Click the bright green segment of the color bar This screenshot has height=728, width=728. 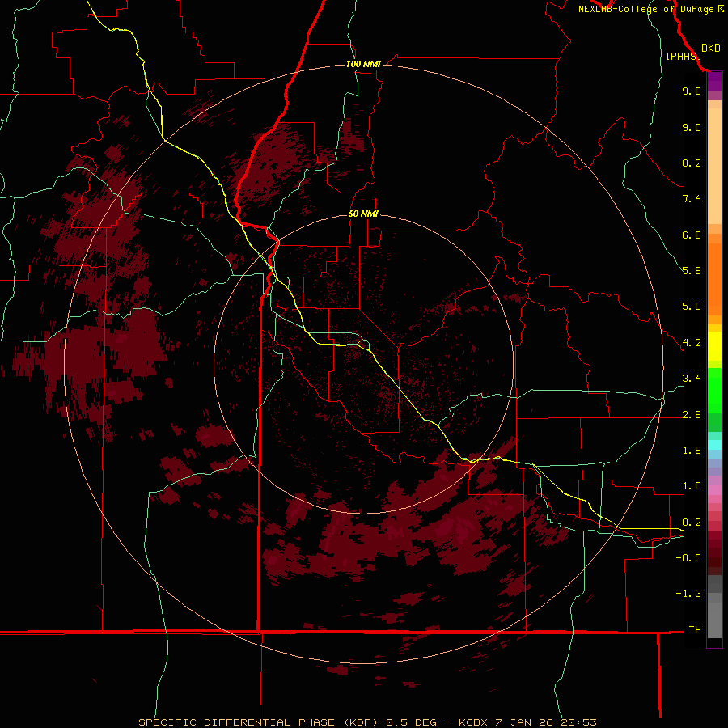tap(714, 391)
